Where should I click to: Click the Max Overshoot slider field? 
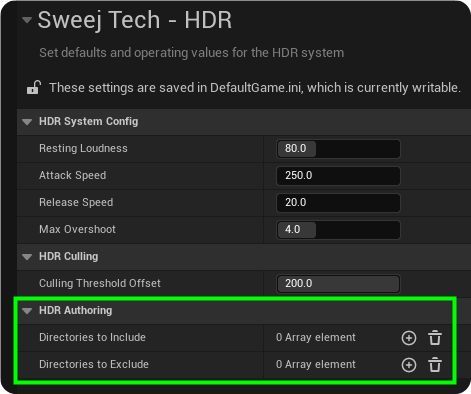[338, 230]
